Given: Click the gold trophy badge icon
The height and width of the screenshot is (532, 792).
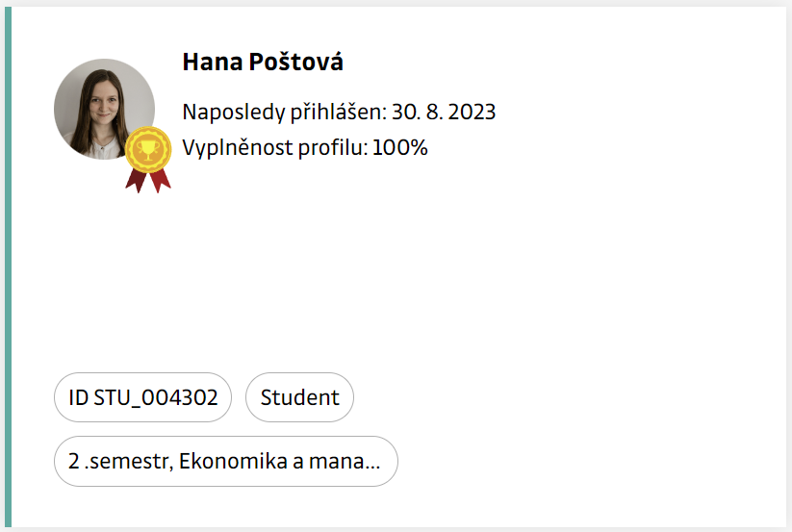Looking at the screenshot, I should click(148, 149).
